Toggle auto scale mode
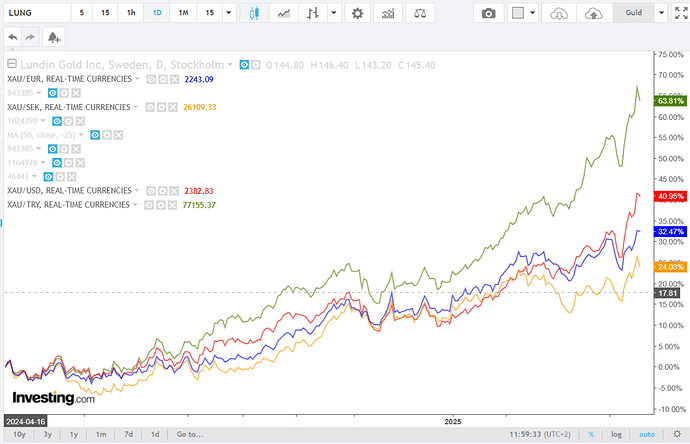The image size is (690, 444). [x=647, y=434]
